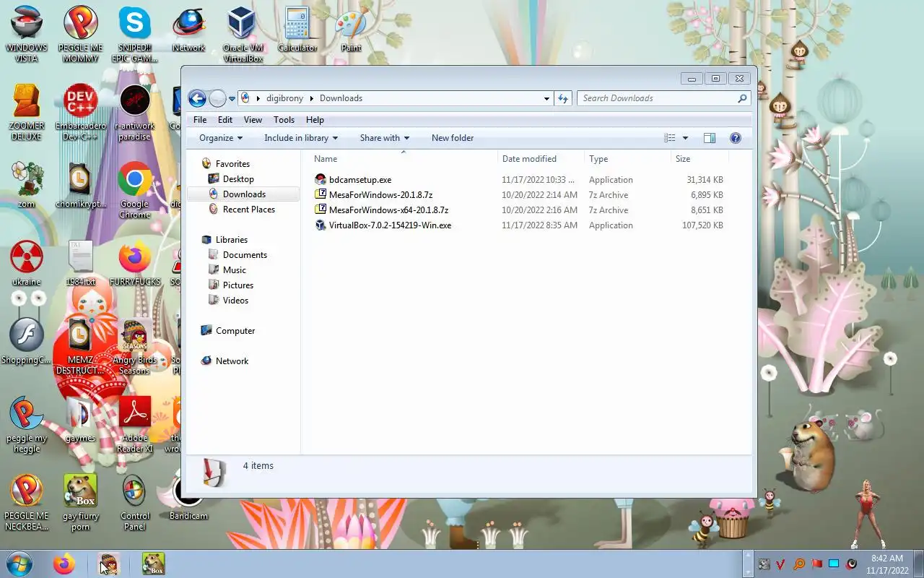Click the Bandicam tray icon in the taskbar

click(x=851, y=564)
